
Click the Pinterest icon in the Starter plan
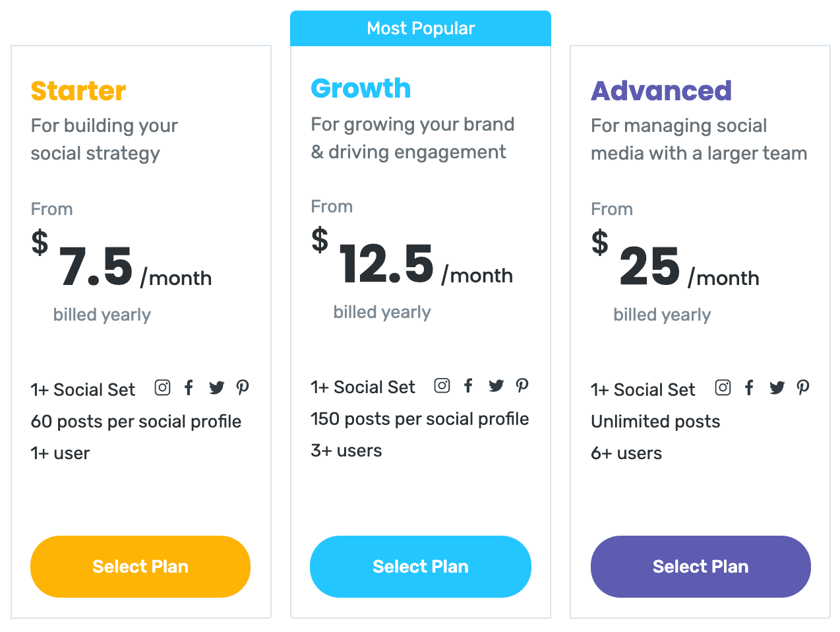point(243,387)
